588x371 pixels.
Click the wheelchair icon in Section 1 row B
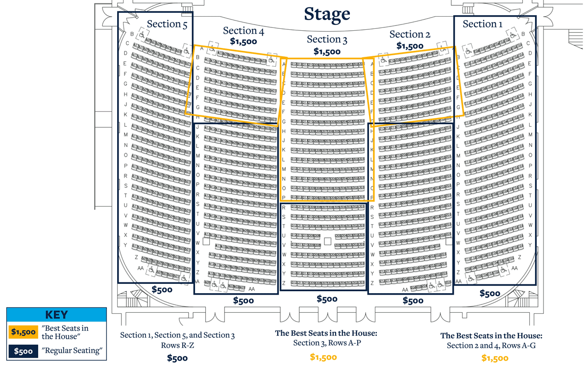coord(513,34)
